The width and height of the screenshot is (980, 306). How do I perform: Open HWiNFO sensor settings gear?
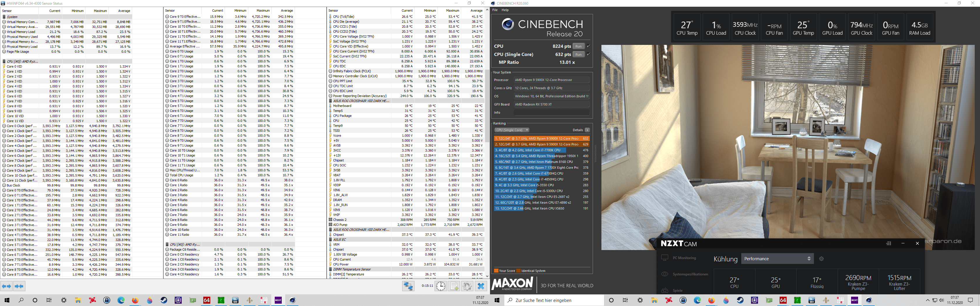point(467,286)
